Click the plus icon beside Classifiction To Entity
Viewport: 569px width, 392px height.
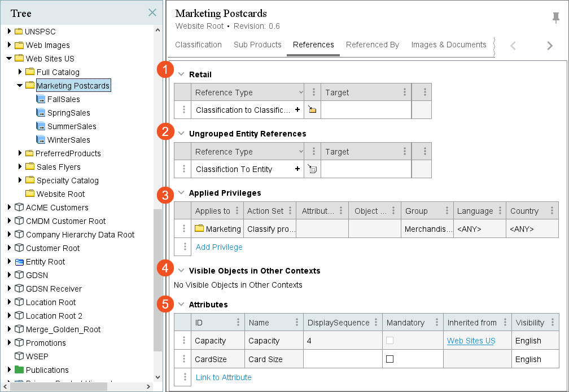(297, 169)
